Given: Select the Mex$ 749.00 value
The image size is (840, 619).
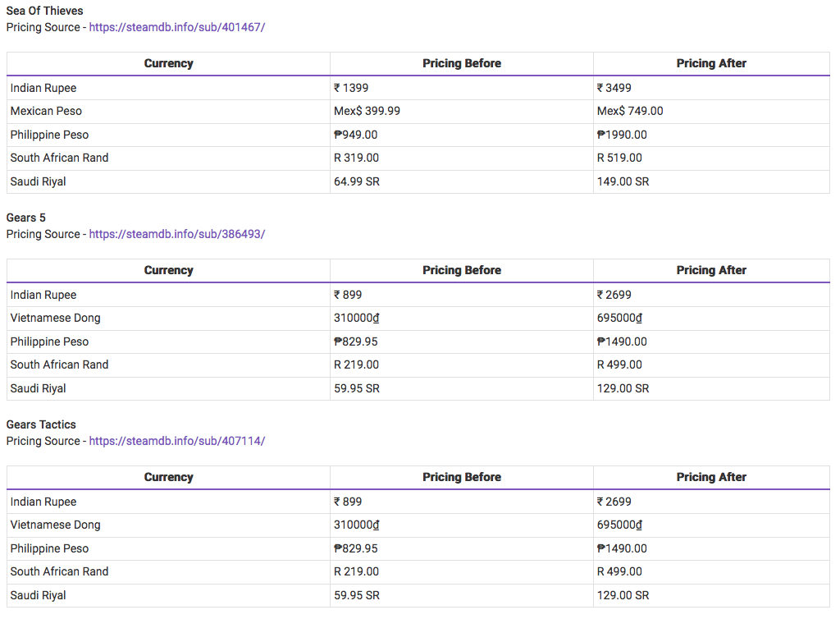Looking at the screenshot, I should (630, 111).
